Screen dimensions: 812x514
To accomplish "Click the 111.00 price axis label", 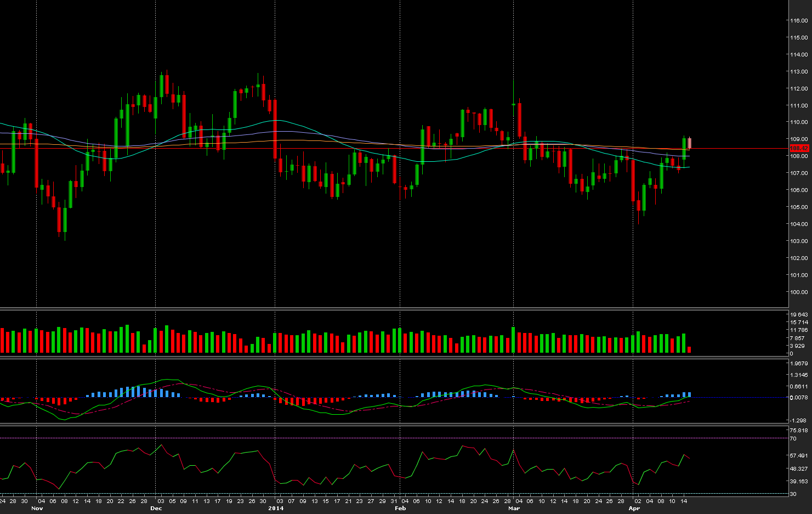I will point(799,105).
